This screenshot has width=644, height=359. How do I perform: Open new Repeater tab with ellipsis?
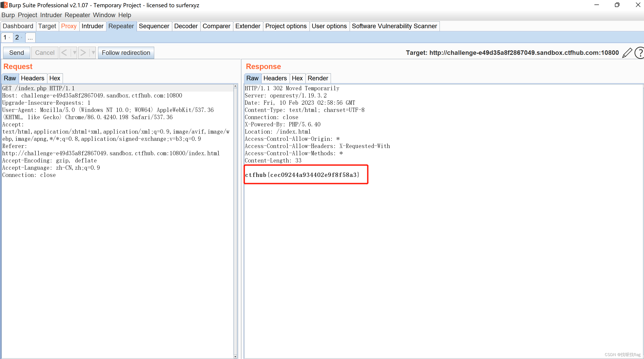(30, 38)
